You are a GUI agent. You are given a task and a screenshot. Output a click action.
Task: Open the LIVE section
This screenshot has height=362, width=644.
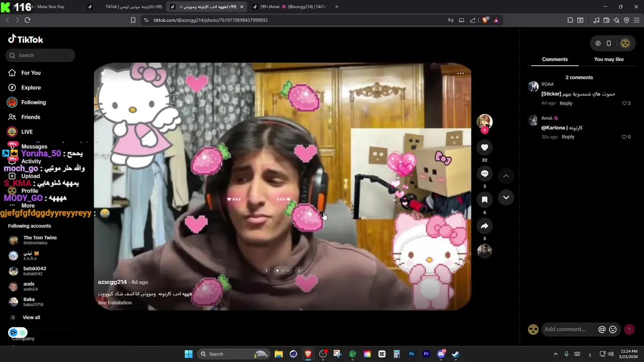27,132
